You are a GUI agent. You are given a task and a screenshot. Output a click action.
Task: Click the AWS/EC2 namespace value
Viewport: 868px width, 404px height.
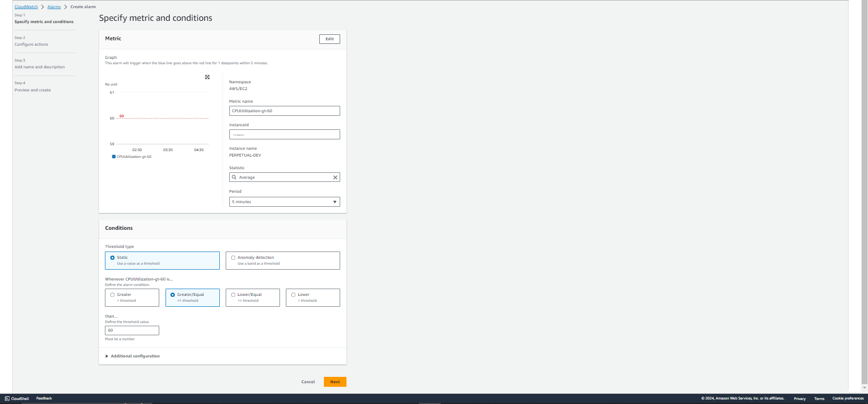pyautogui.click(x=238, y=89)
